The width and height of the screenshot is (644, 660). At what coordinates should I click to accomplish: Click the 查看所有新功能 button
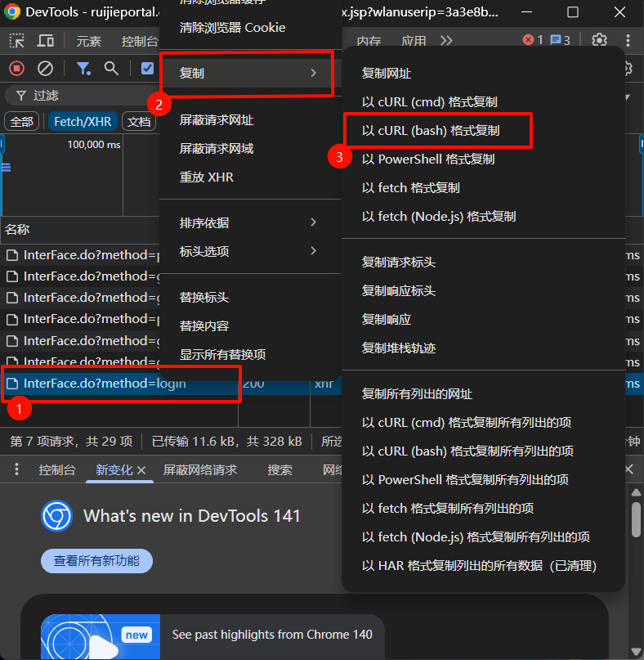pos(96,561)
